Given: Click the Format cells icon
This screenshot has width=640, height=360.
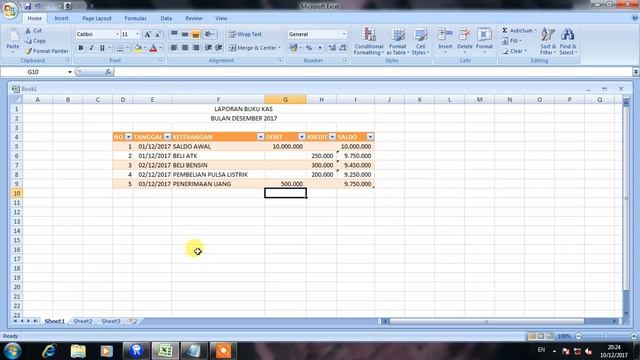Looking at the screenshot, I should coord(484,35).
